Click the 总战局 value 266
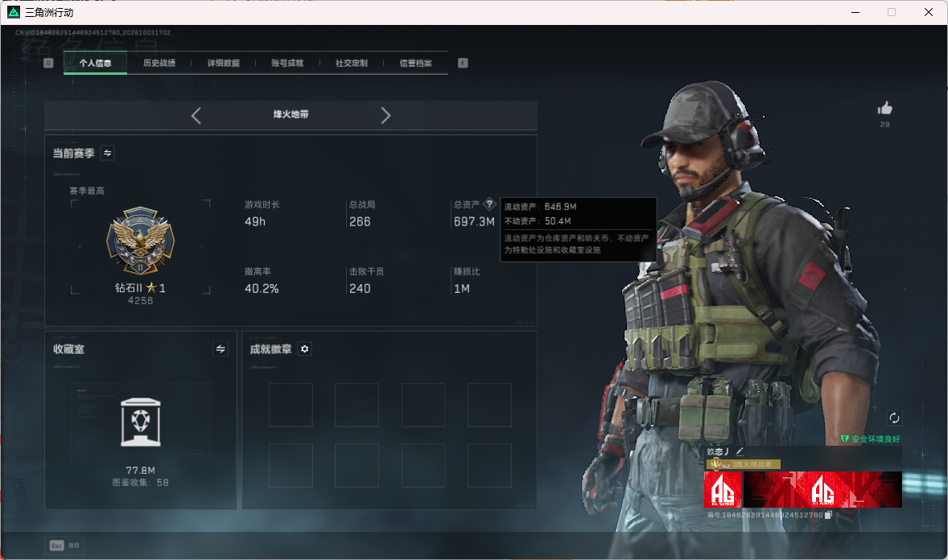This screenshot has width=948, height=560. [x=360, y=222]
